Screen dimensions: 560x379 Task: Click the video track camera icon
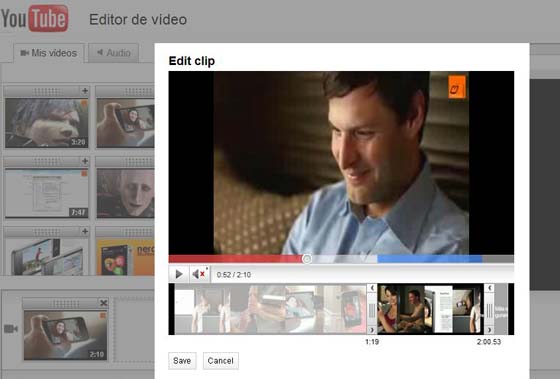(11, 329)
